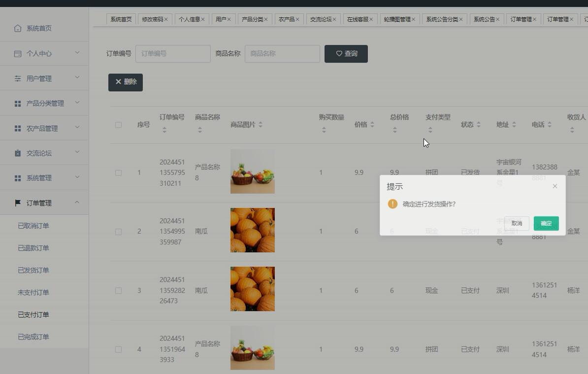The image size is (588, 374).
Task: Click the row 1 fruit basket thumbnail
Action: [x=252, y=171]
